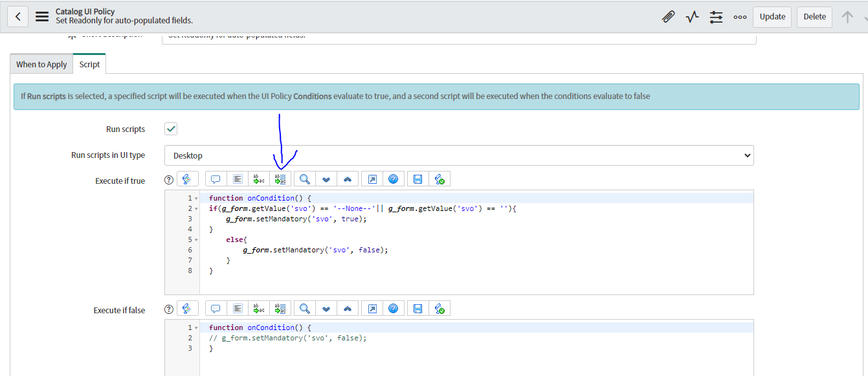Viewport: 868px width, 376px height.
Task: Click Replace in Execute if false toolbar
Action: 259,309
